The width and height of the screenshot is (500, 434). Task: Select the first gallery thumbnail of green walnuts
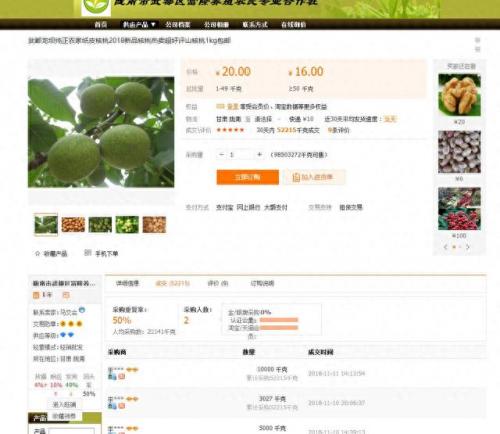coord(46,224)
